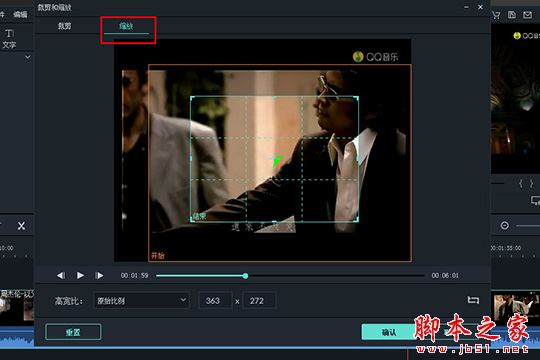Click the braces marker icon under main preview
Image resolution: width=540 pixels, height=360 pixels.
coord(526,183)
